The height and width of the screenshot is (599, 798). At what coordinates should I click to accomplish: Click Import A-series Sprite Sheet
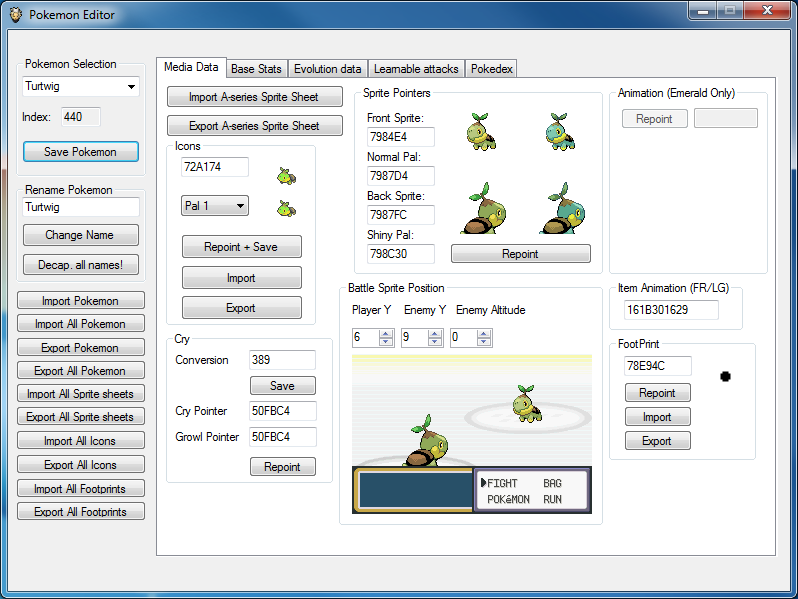(254, 97)
